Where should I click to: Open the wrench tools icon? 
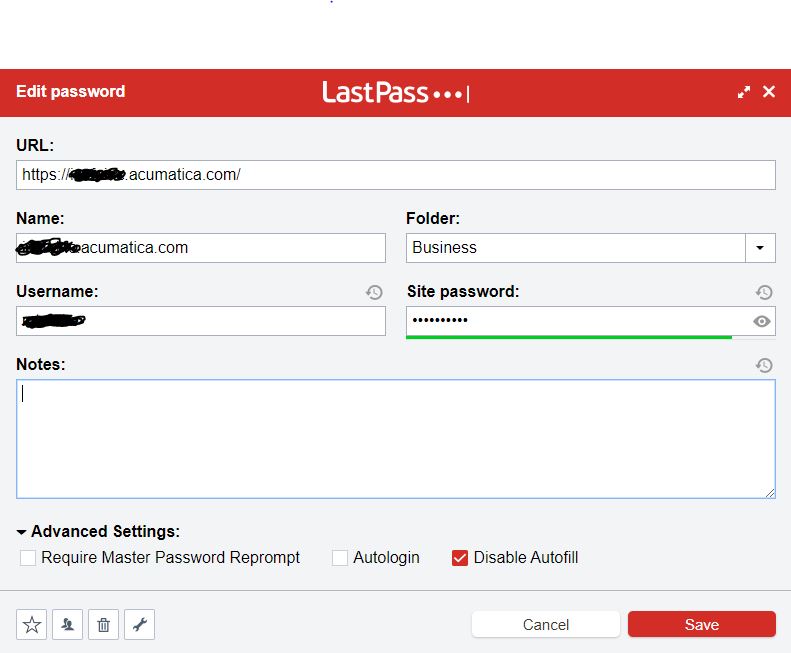140,624
